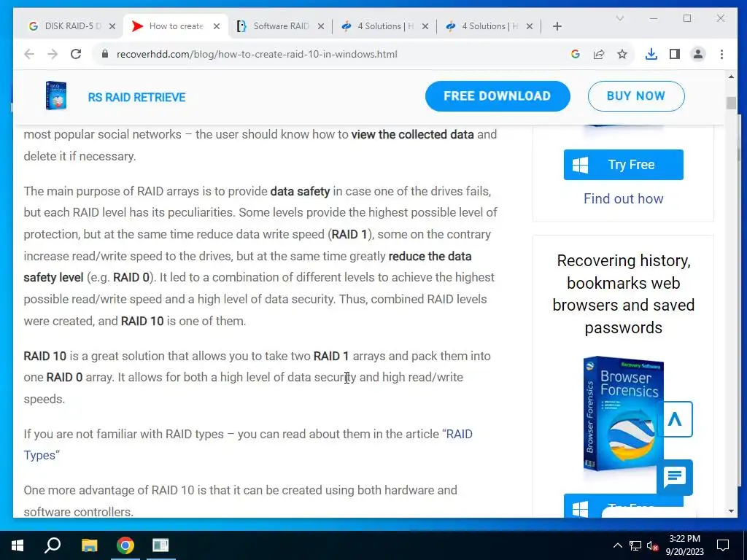Open Windows notification center
The image size is (747, 560).
pos(723,545)
